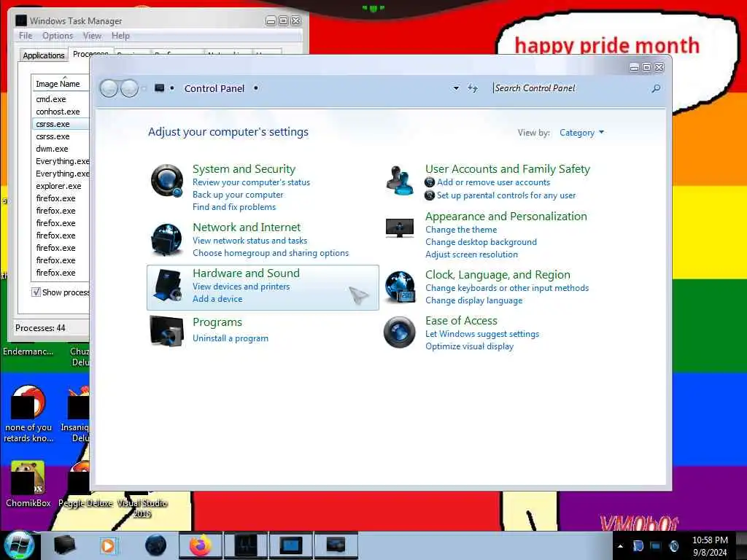This screenshot has width=747, height=560.
Task: Show hidden tray icons arrow
Action: tap(620, 546)
